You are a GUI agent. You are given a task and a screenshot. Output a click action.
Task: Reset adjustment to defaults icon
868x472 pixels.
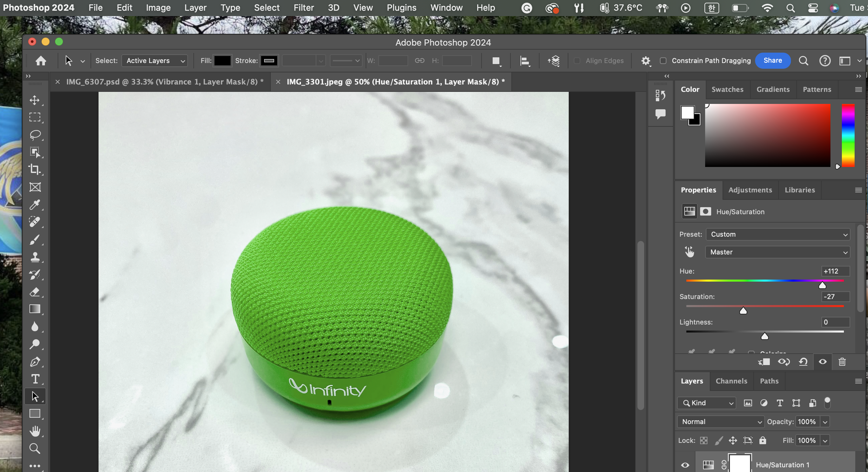pos(803,362)
